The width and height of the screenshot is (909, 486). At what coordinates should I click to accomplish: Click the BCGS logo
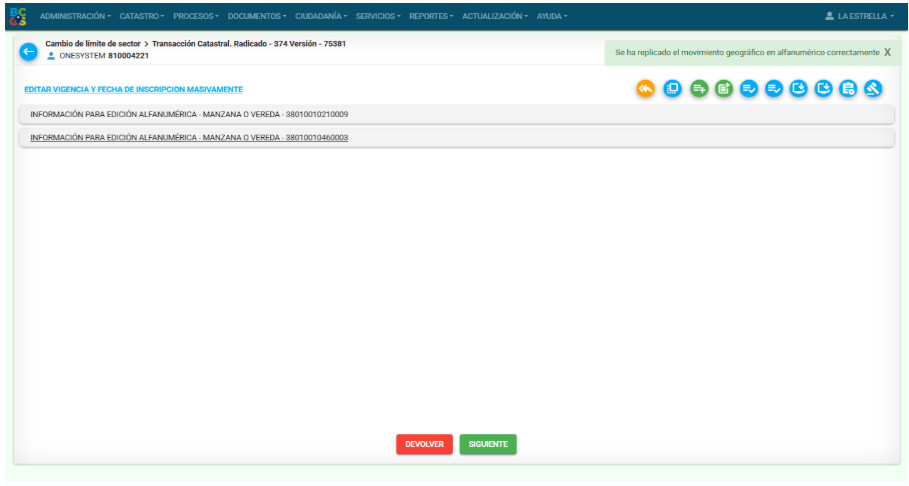coord(18,16)
